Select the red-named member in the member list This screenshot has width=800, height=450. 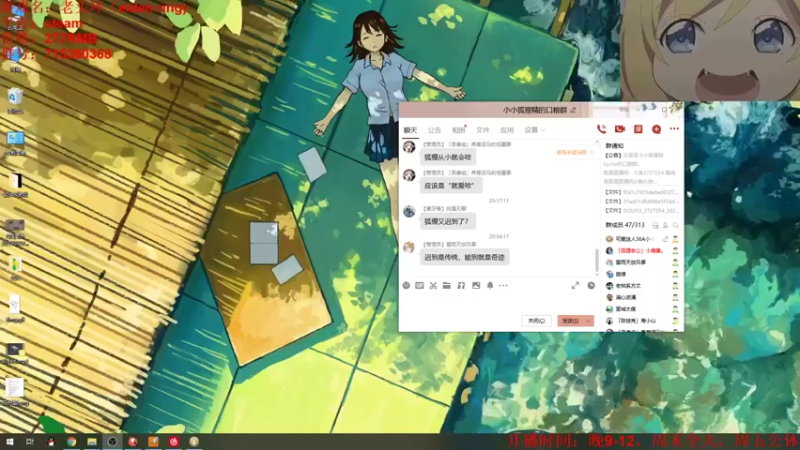pos(640,251)
